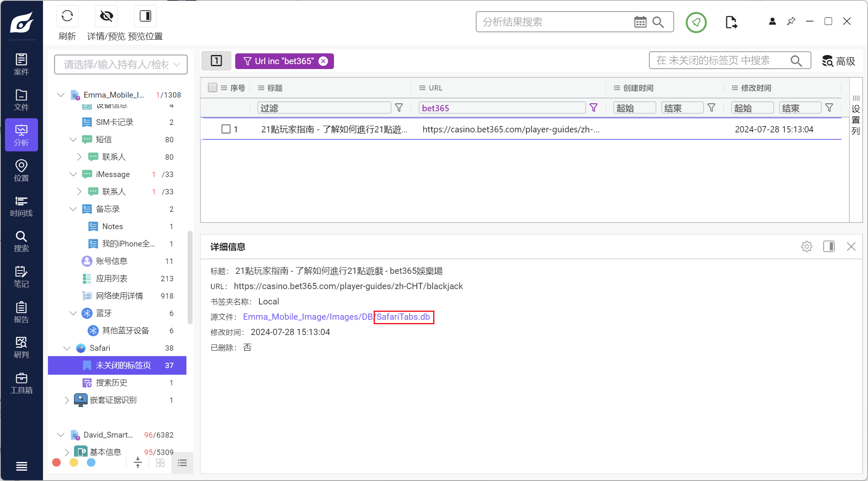The height and width of the screenshot is (481, 868).
Task: Open the 请选择/输入持有人 dropdown
Action: point(121,65)
